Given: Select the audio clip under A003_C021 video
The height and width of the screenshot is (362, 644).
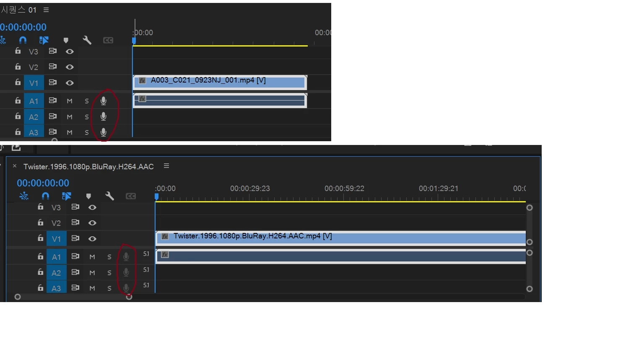Looking at the screenshot, I should (220, 101).
